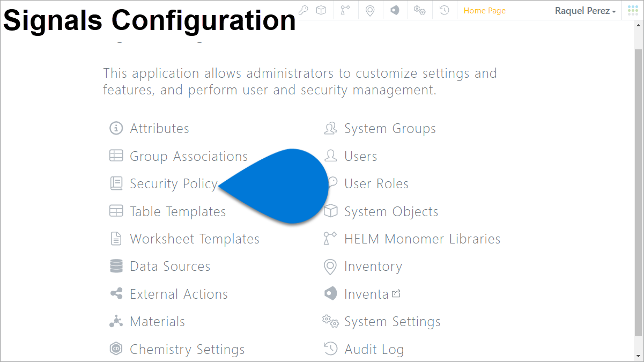Open the System Settings text link
644x362 pixels.
(x=392, y=322)
